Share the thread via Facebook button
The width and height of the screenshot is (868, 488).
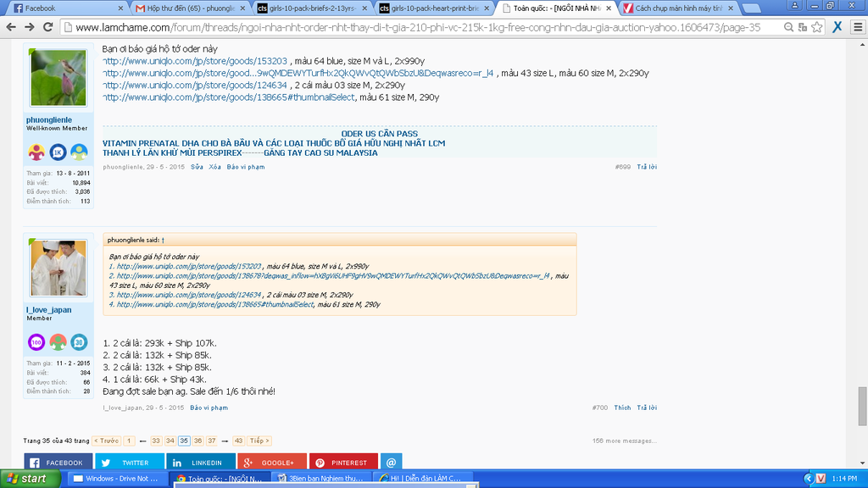pos(58,463)
